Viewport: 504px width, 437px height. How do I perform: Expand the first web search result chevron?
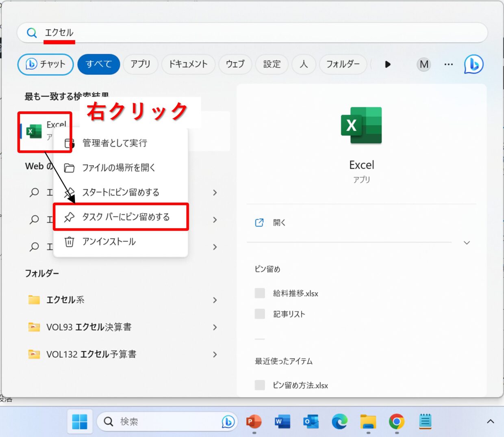pyautogui.click(x=215, y=193)
